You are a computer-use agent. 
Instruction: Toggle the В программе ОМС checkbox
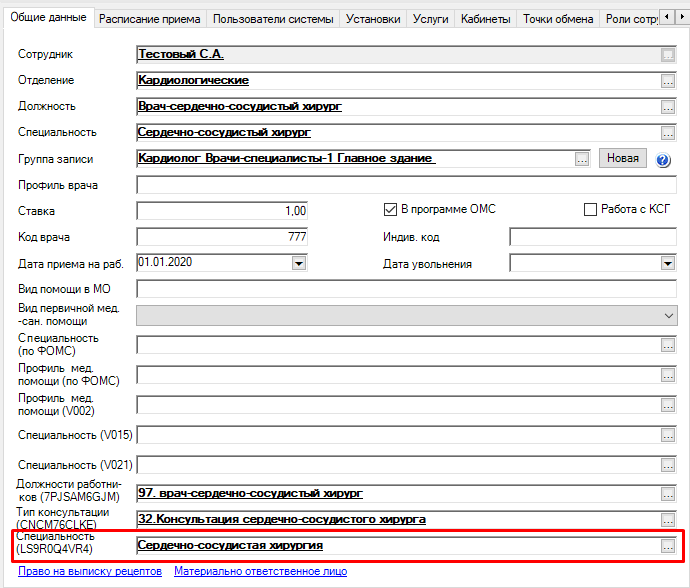[390, 209]
